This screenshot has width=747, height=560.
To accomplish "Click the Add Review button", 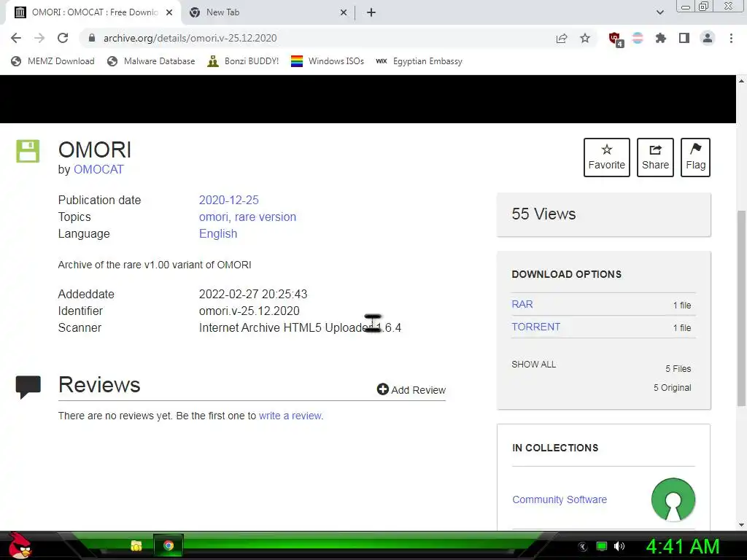I will [x=411, y=389].
